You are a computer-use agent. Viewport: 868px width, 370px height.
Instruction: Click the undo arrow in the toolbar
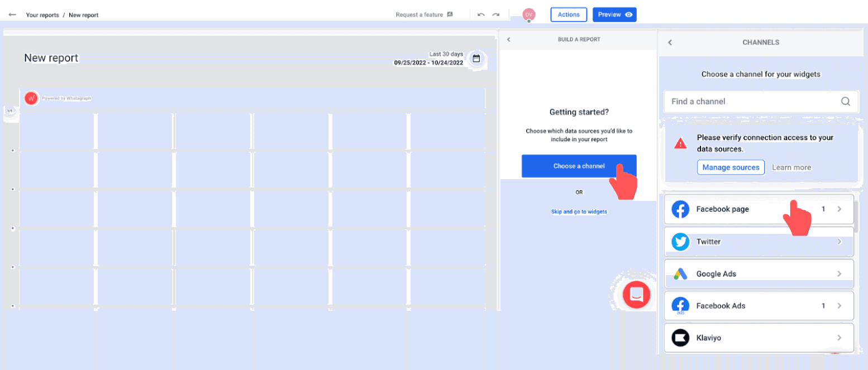coord(480,15)
